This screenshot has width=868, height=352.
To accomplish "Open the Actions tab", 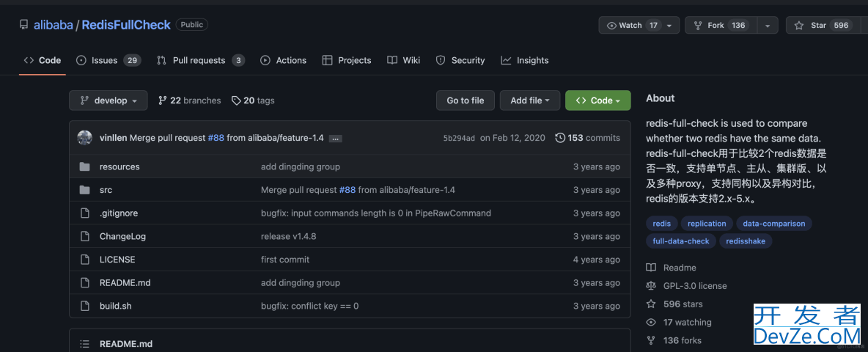I will tap(284, 60).
